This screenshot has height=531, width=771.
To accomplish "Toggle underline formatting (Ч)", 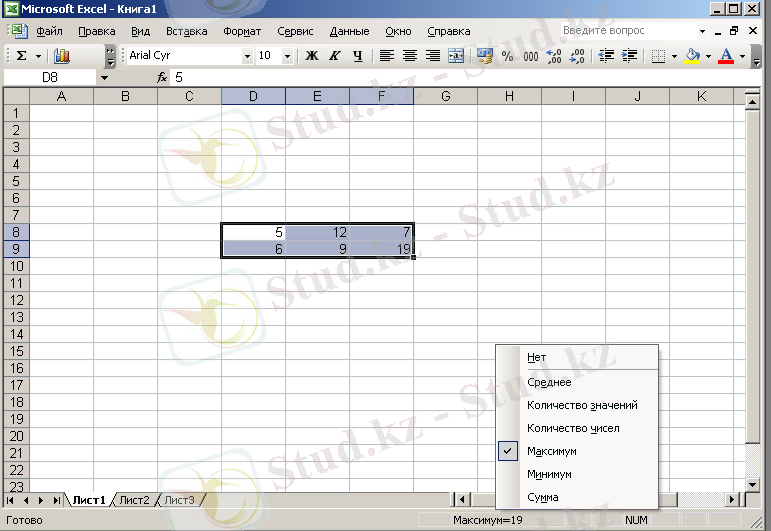I will point(357,56).
